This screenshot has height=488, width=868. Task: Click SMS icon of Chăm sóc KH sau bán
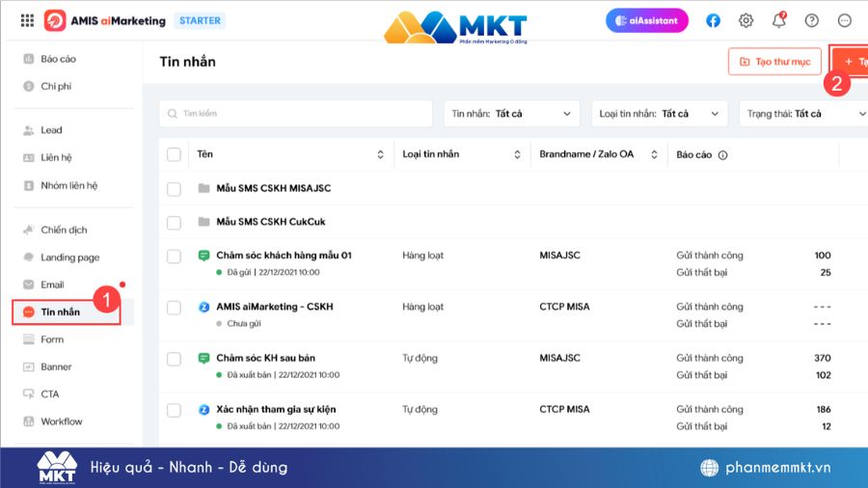(203, 358)
